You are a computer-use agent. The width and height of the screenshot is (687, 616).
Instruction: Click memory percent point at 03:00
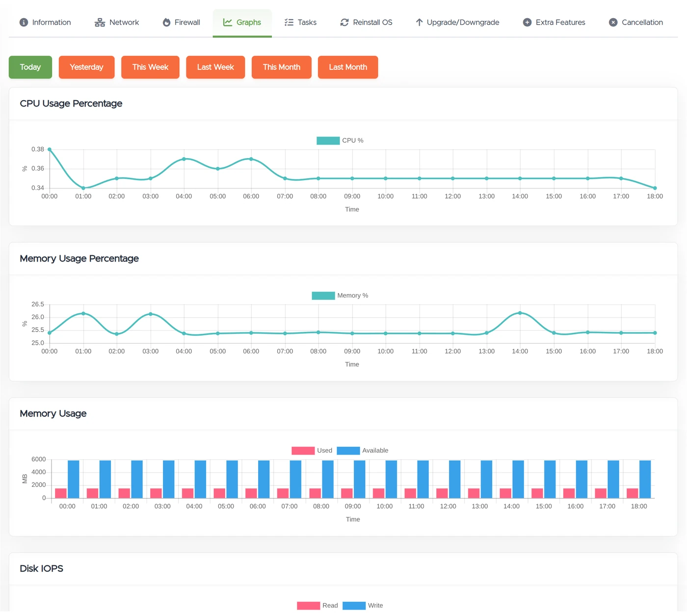151,314
